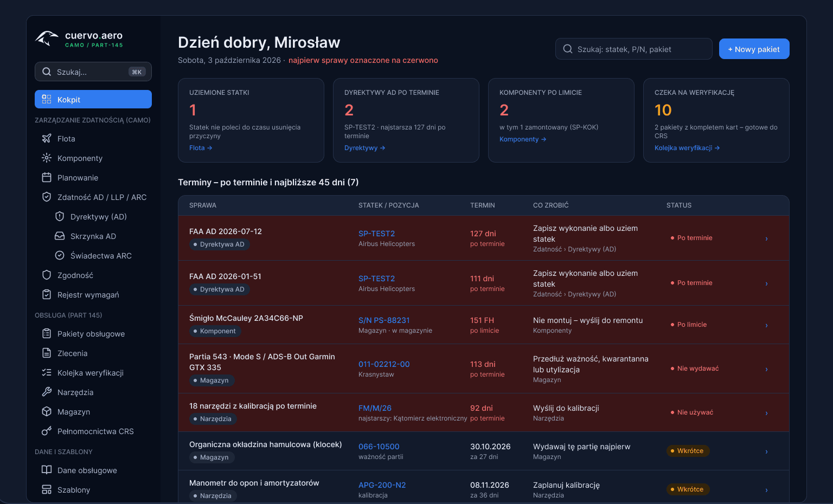Click the Zdatność AD / LLP / ARC shield icon
The height and width of the screenshot is (504, 833).
[47, 197]
